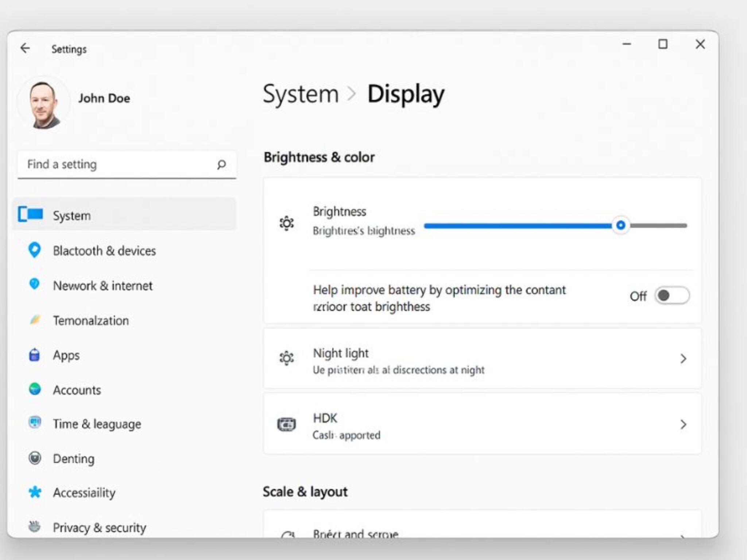This screenshot has height=560, width=747.
Task: Click the Night light gear icon
Action: point(287,359)
